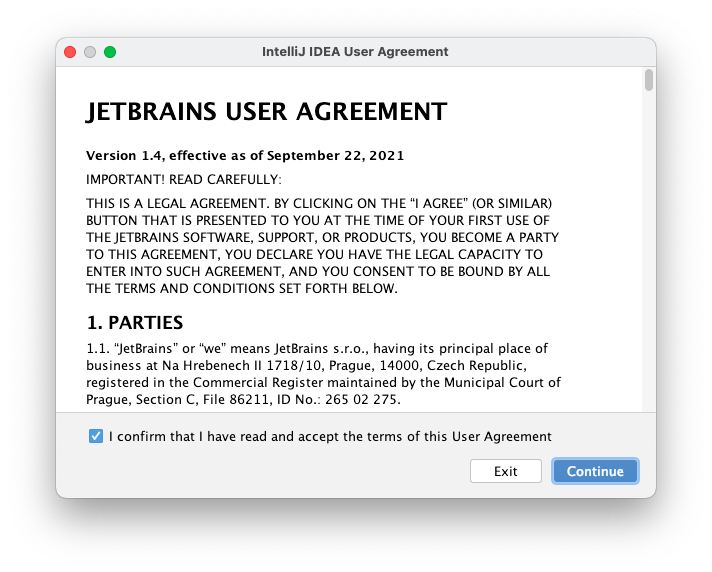Uncheck the User Agreement confirmation checkbox
Screen dimensions: 712x572
[x=96, y=436]
